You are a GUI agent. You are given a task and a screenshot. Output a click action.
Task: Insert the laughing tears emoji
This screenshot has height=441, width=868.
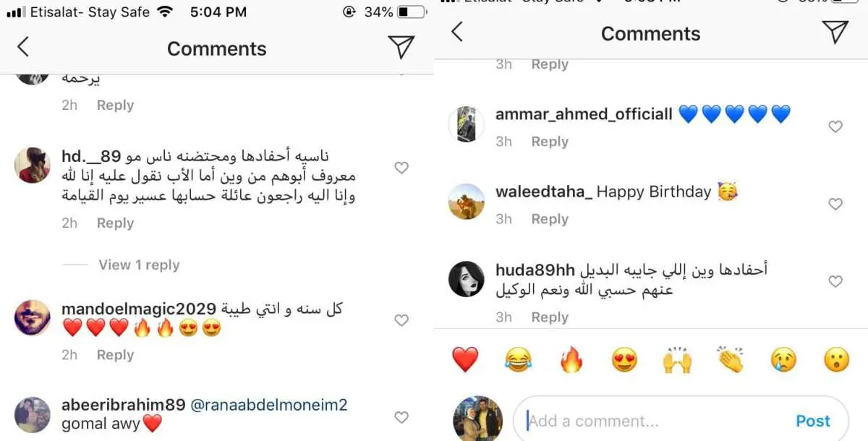point(519,359)
